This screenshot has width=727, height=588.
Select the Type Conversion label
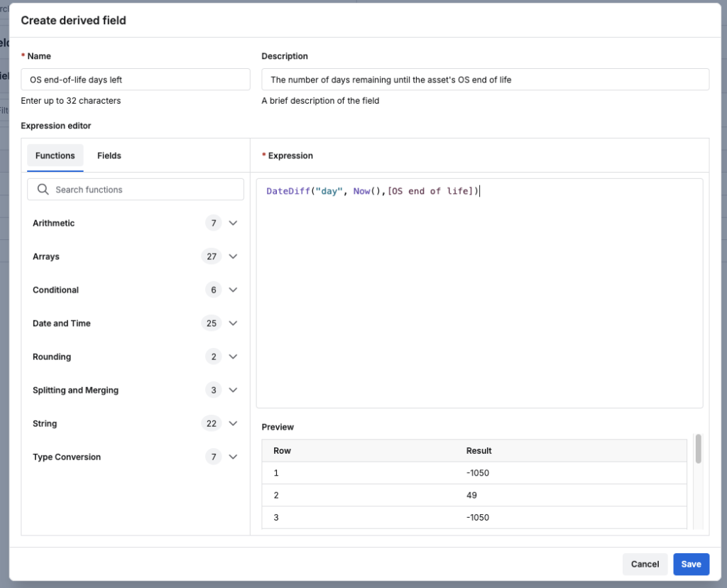[x=67, y=457]
